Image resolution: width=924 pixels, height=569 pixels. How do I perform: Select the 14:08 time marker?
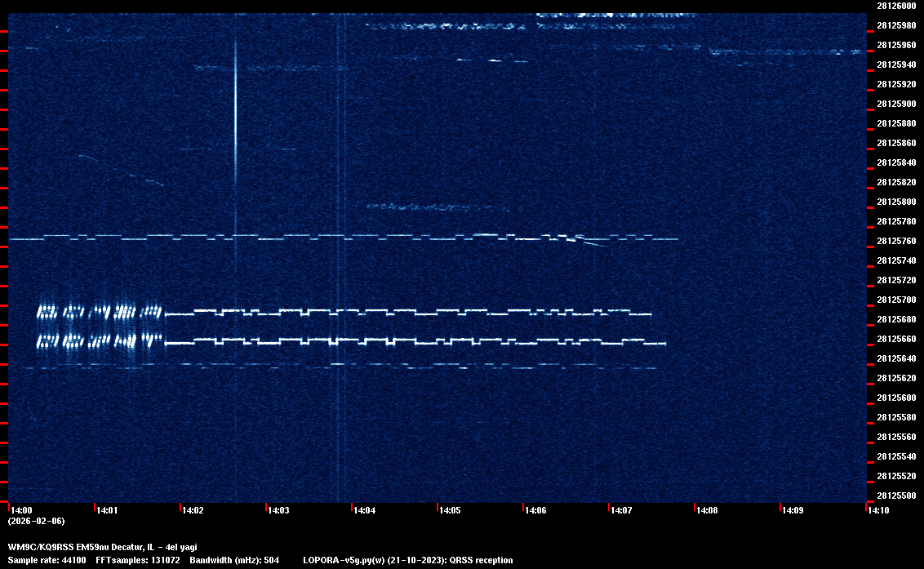707,510
